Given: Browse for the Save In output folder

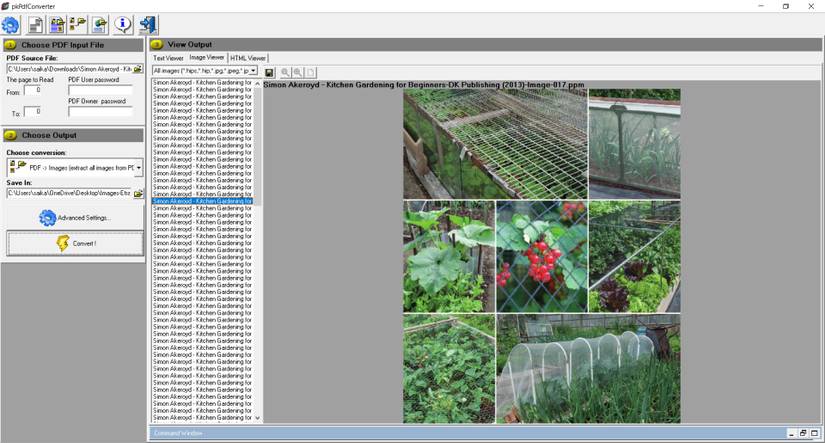Looking at the screenshot, I should (138, 194).
